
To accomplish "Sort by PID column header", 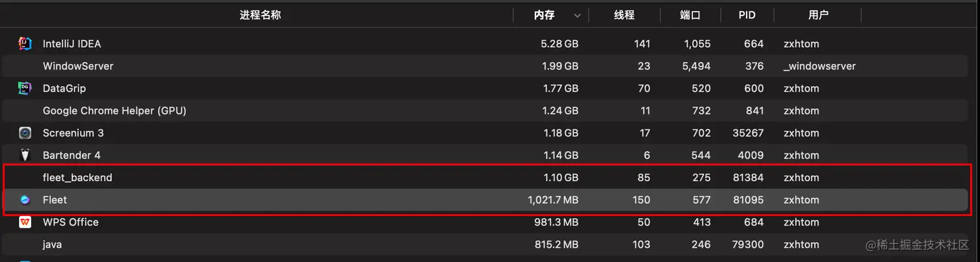I will click(x=747, y=15).
